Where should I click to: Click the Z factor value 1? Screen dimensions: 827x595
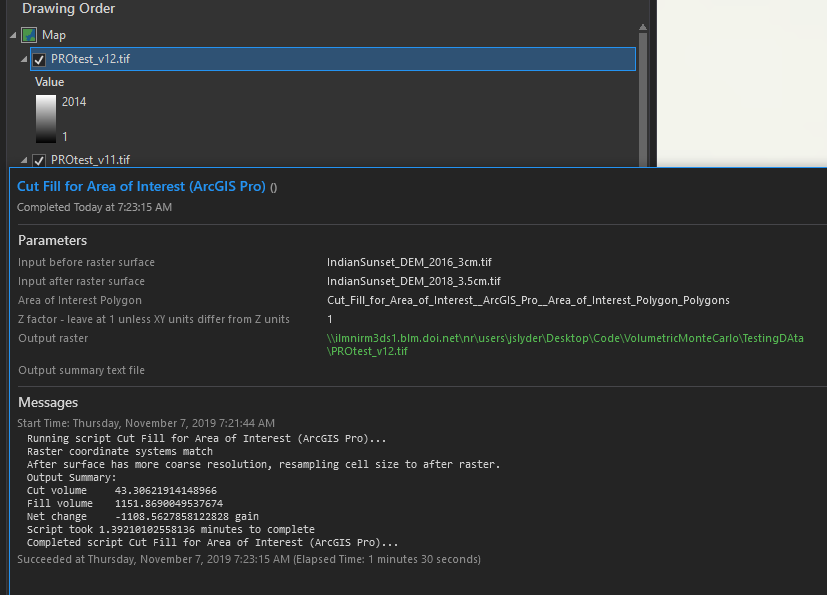[330, 319]
